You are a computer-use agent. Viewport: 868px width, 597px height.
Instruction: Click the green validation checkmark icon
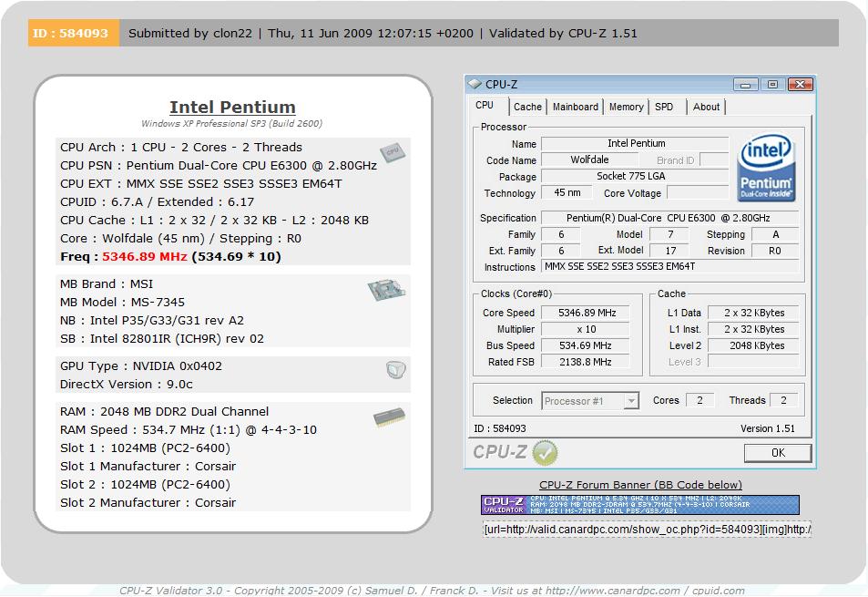[545, 453]
